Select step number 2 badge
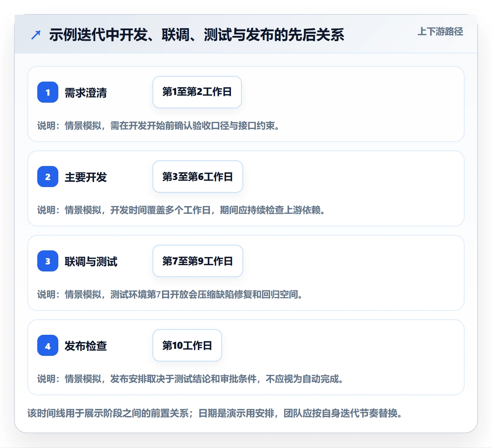The width and height of the screenshot is (492, 448). [48, 177]
